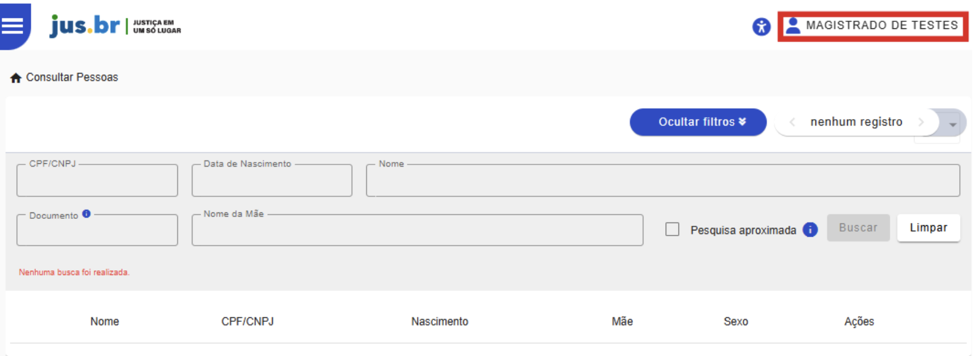This screenshot has width=980, height=356.
Task: Click the Pesquisa aproximada info icon
Action: click(x=810, y=230)
